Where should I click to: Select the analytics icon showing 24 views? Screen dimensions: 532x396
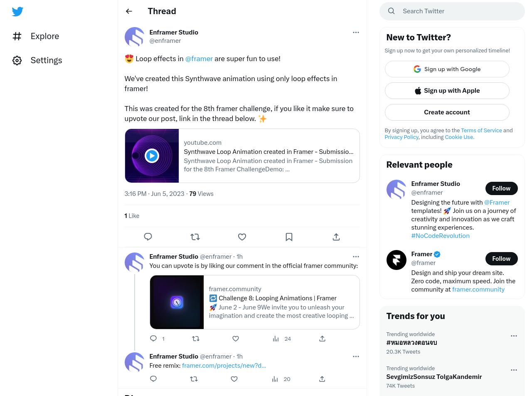(276, 338)
